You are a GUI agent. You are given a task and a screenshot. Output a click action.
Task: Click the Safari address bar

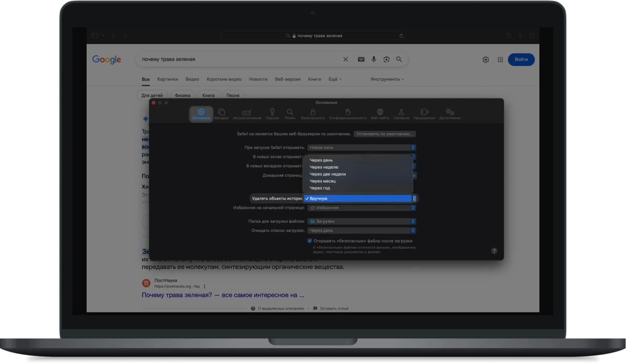coord(313,36)
